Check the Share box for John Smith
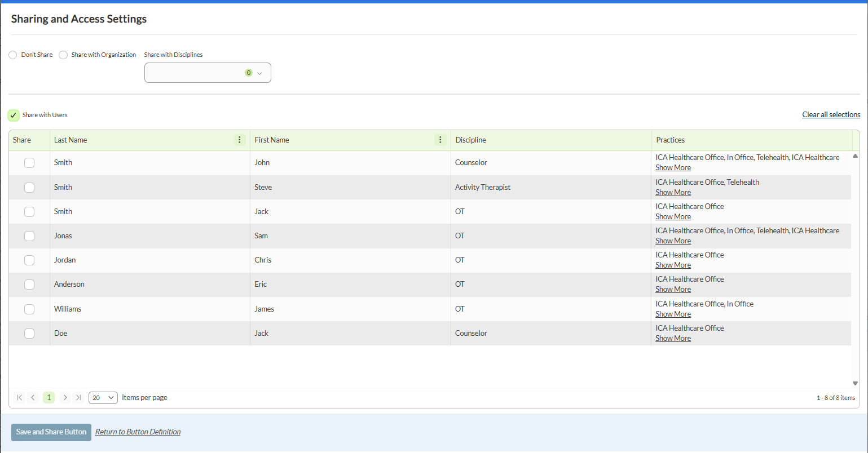The height and width of the screenshot is (453, 868). [29, 163]
